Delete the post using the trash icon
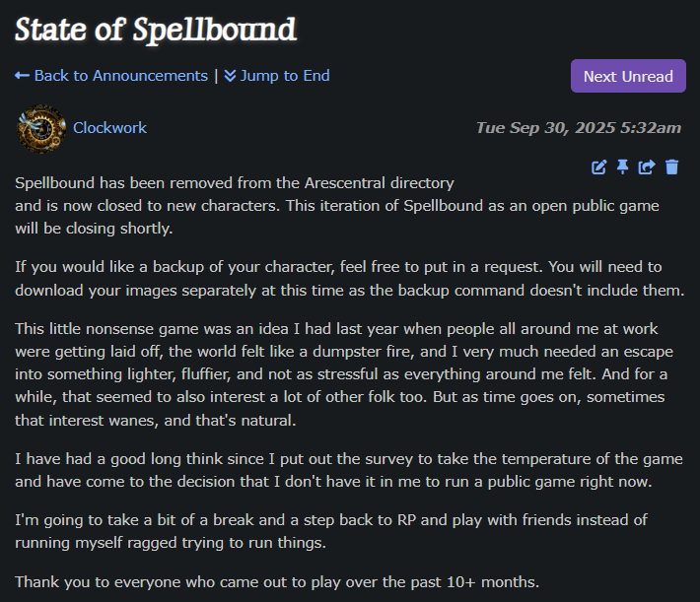700x602 pixels. coord(671,167)
